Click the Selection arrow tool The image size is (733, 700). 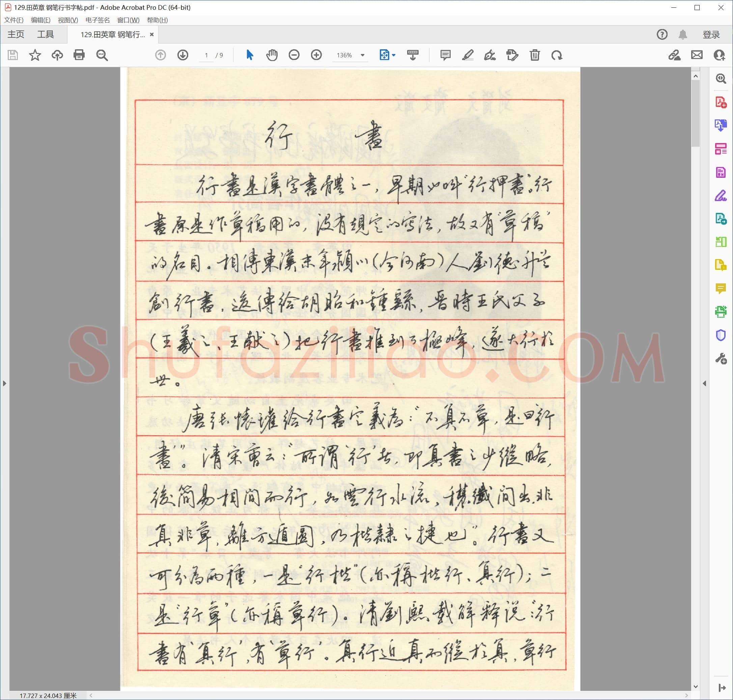pyautogui.click(x=250, y=55)
